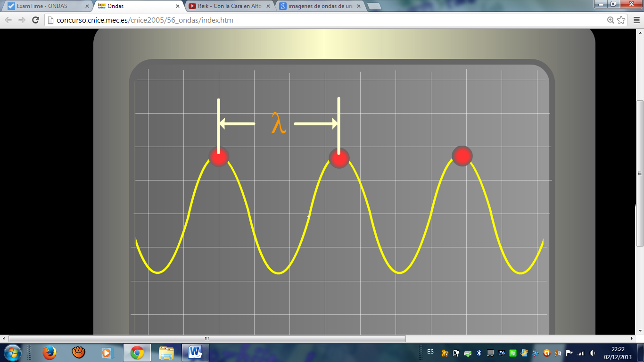644x362 pixels.
Task: Reload the Ondas page
Action: point(35,20)
